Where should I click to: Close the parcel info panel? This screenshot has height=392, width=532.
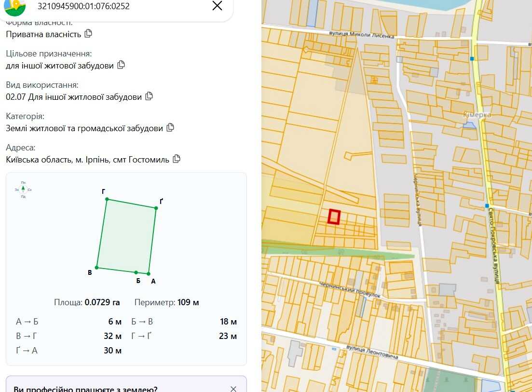coord(217,6)
